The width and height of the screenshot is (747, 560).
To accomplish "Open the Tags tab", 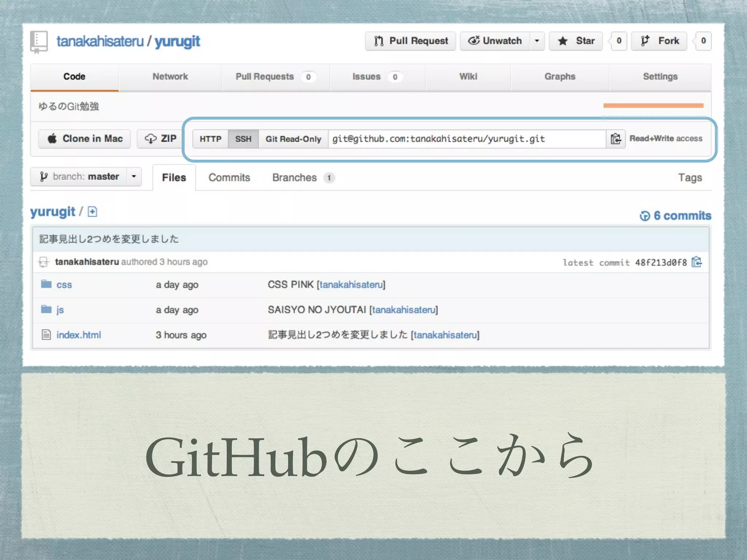I will (690, 178).
